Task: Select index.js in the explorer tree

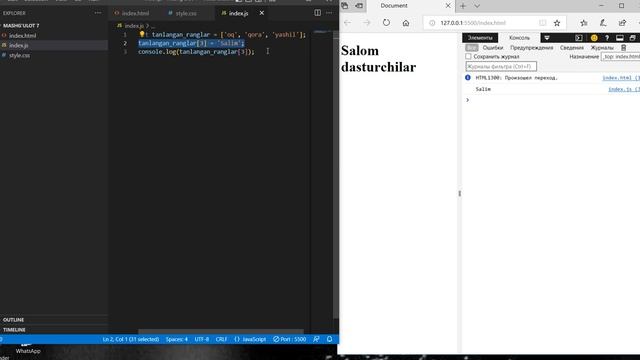Action: [18, 45]
